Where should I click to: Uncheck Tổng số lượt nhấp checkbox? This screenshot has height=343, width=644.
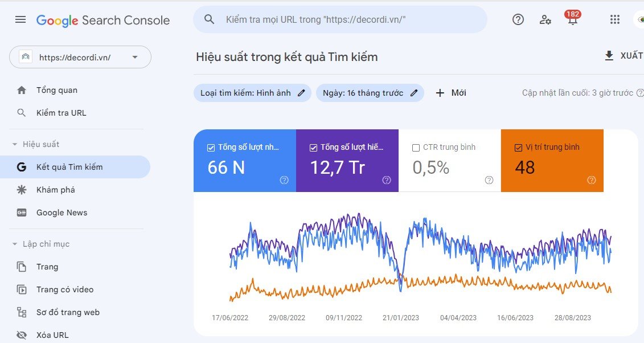(x=211, y=148)
